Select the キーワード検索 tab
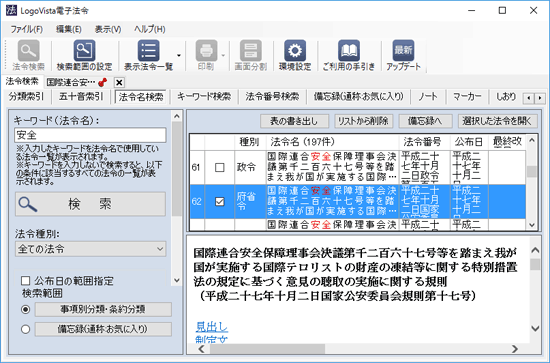This screenshot has width=550, height=363. pos(204,96)
